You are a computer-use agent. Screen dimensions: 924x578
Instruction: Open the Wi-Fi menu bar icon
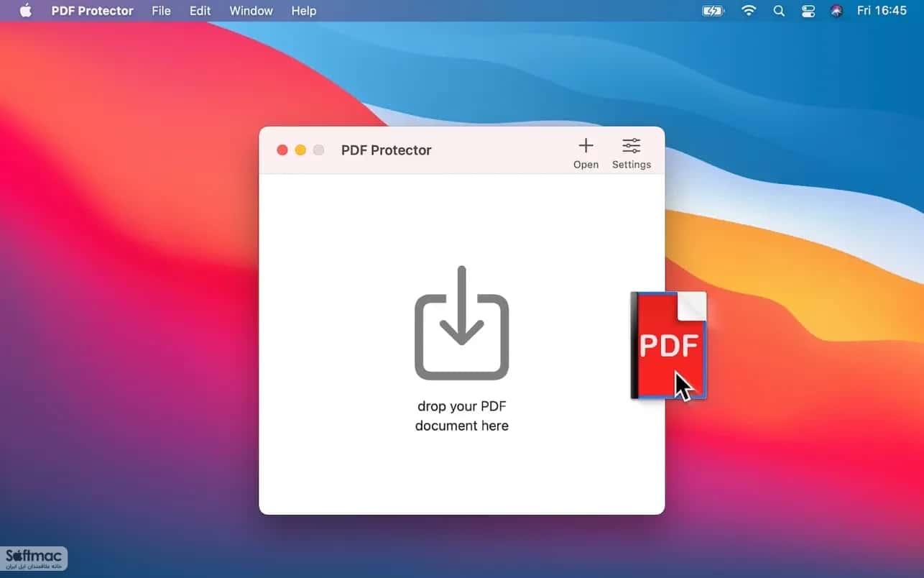pos(749,11)
